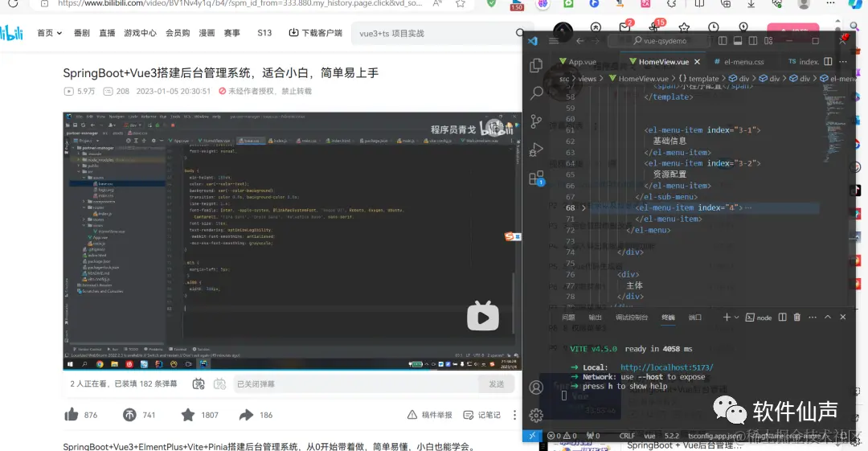Maximize terminal panel with chevron up
This screenshot has width=868, height=451.
[828, 317]
